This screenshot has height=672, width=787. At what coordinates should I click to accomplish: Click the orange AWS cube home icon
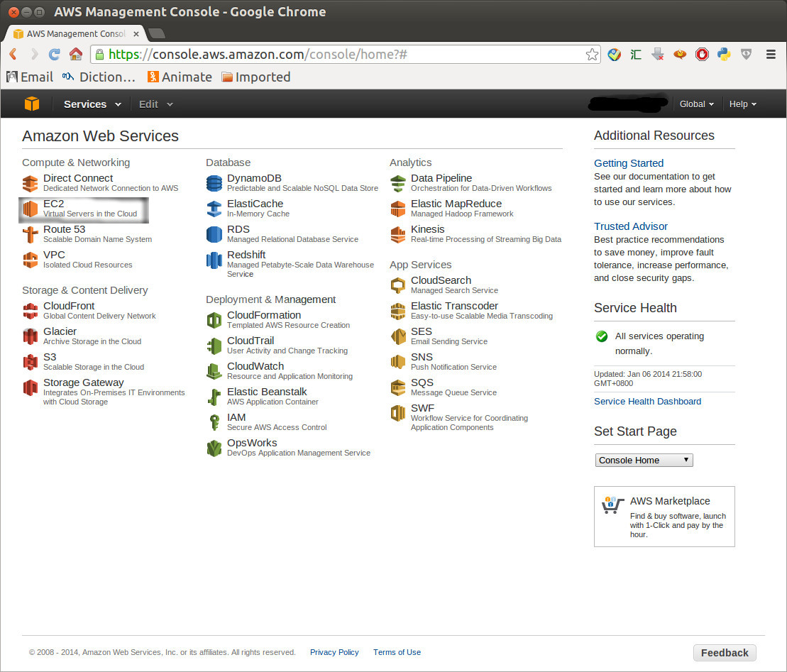pyautogui.click(x=32, y=104)
